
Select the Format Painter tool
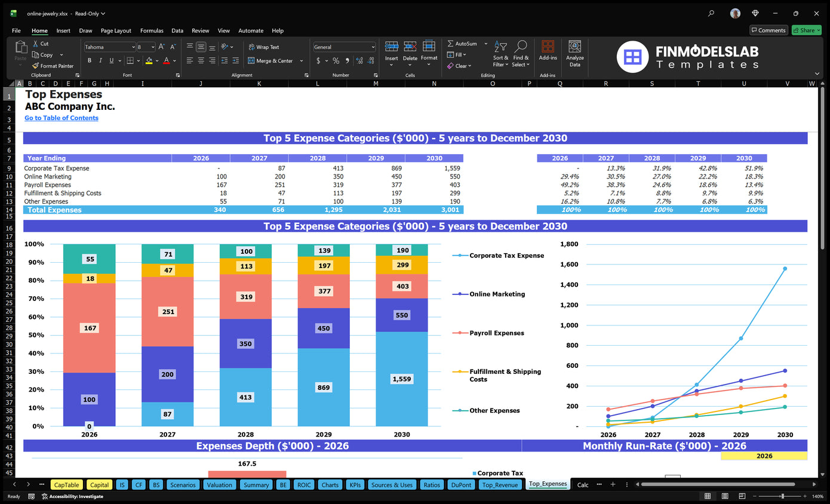point(53,66)
